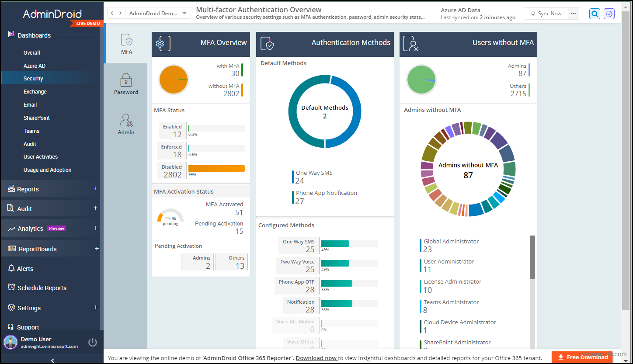
Task: Click the Default Methods donut chart
Action: 325,111
